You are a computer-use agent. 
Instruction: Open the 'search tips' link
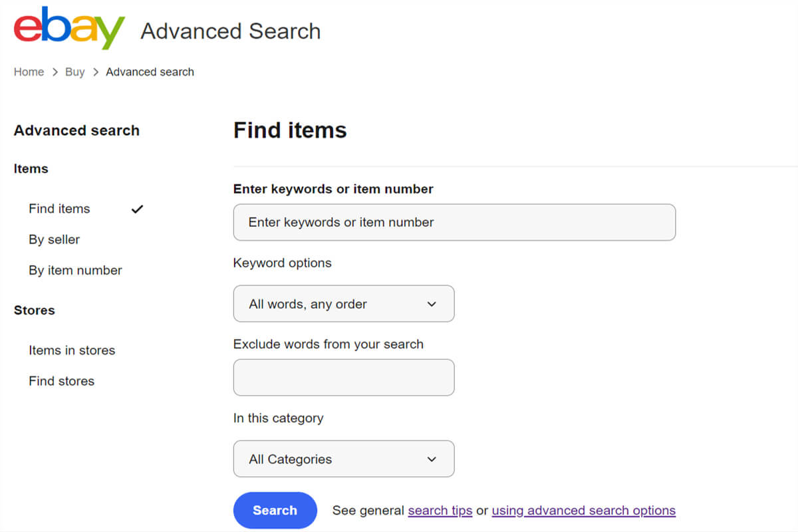pyautogui.click(x=440, y=511)
